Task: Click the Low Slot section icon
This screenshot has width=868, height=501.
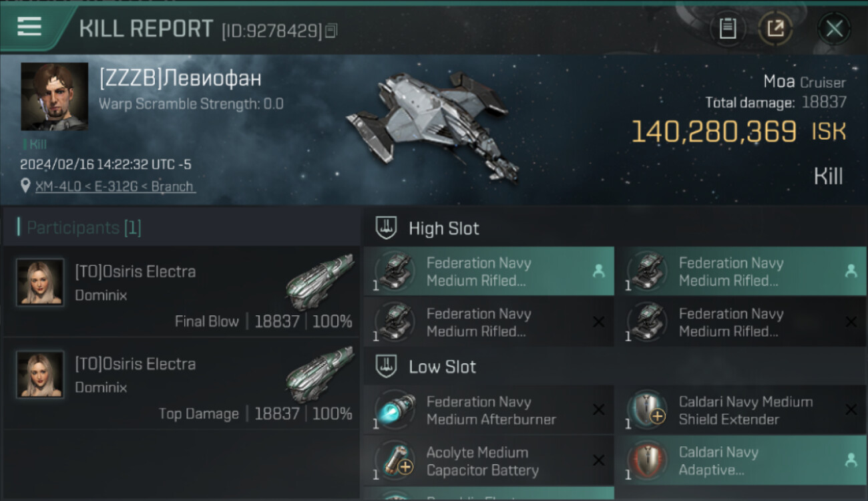Action: (386, 366)
